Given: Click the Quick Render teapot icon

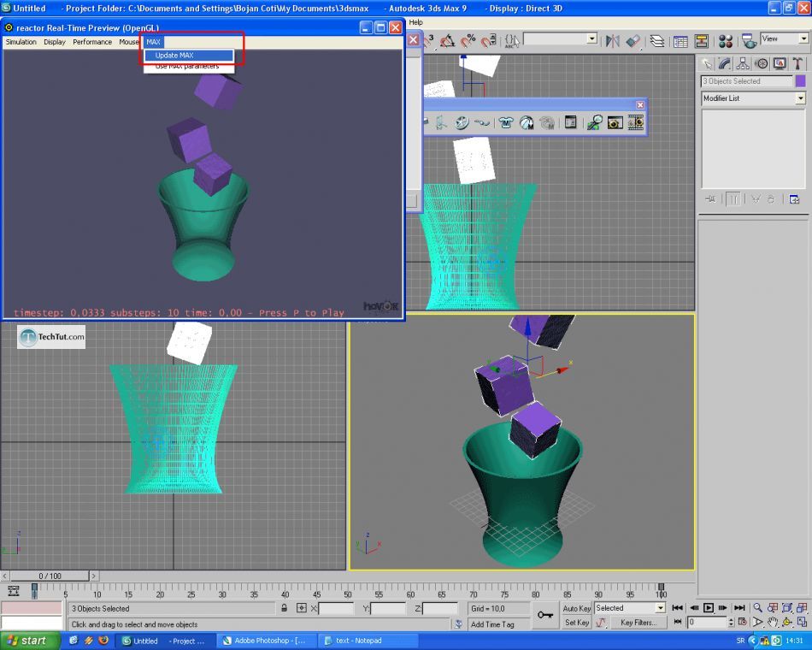Looking at the screenshot, I should 748,40.
